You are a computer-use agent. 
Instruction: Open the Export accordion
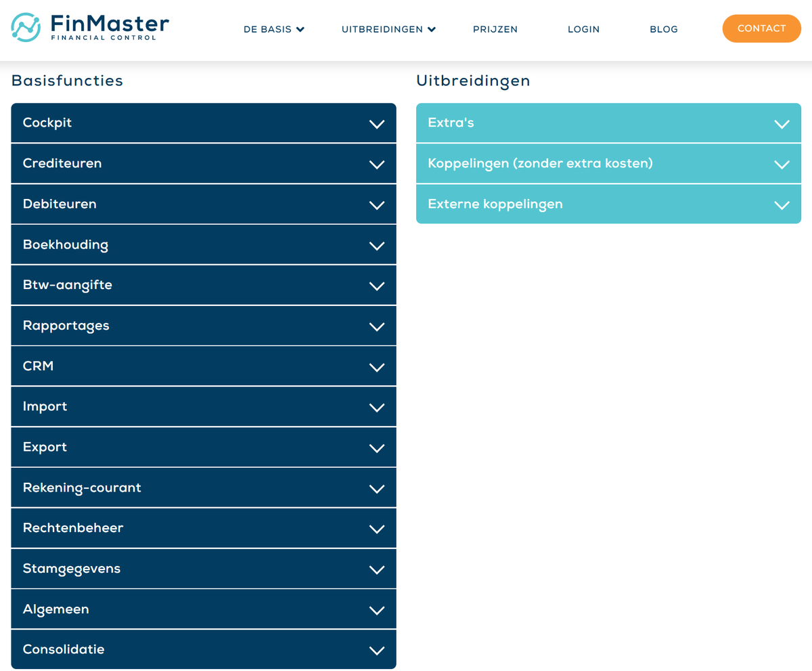point(203,447)
